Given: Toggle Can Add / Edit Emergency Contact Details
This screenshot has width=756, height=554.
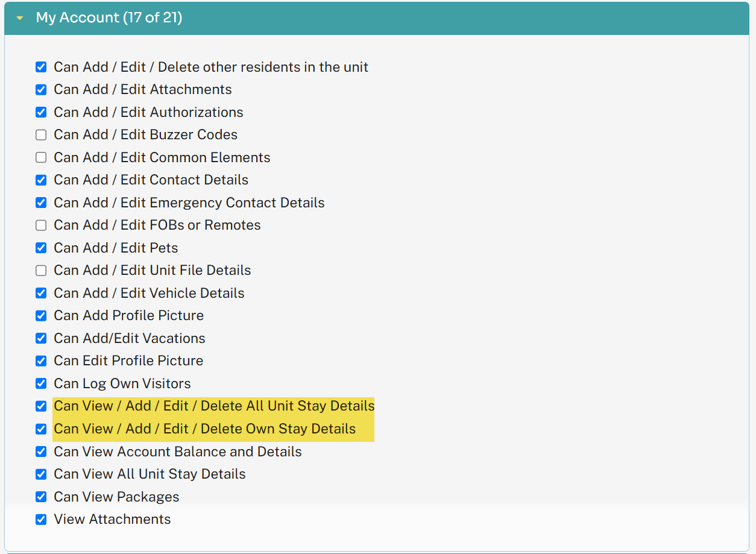Looking at the screenshot, I should [41, 203].
